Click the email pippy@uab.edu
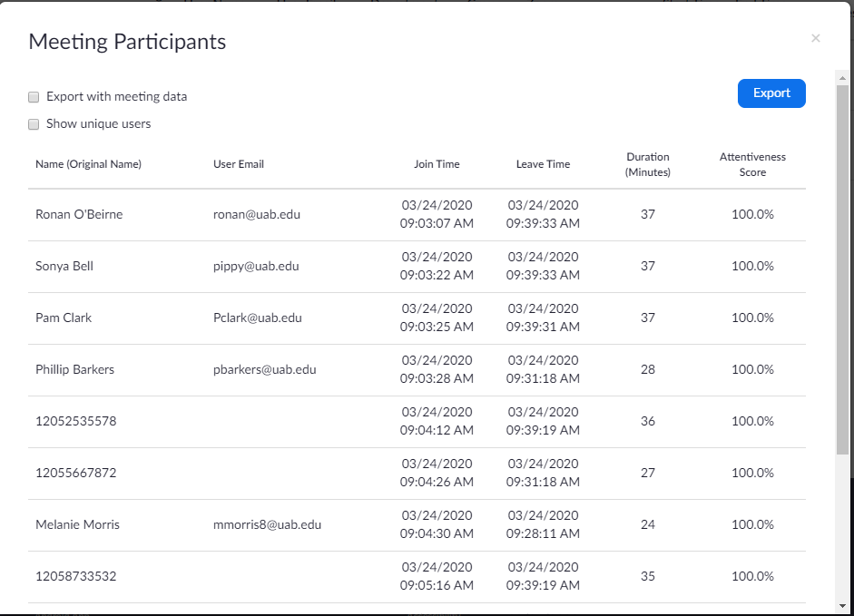This screenshot has width=854, height=616. [x=256, y=267]
